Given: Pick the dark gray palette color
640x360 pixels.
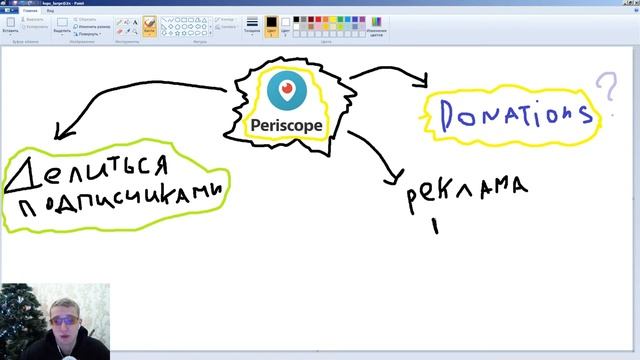Looking at the screenshot, I should click(304, 19).
